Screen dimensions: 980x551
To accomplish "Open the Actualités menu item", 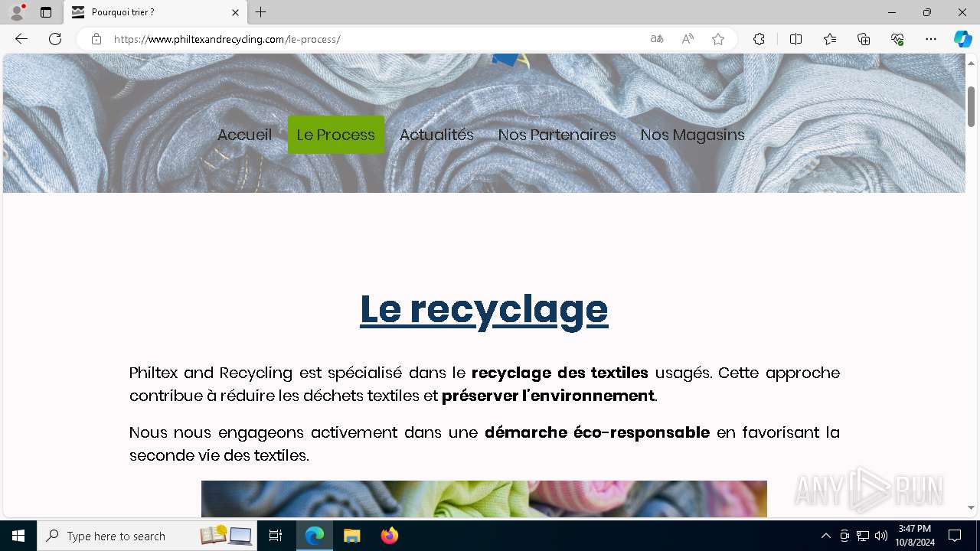I will click(x=436, y=135).
